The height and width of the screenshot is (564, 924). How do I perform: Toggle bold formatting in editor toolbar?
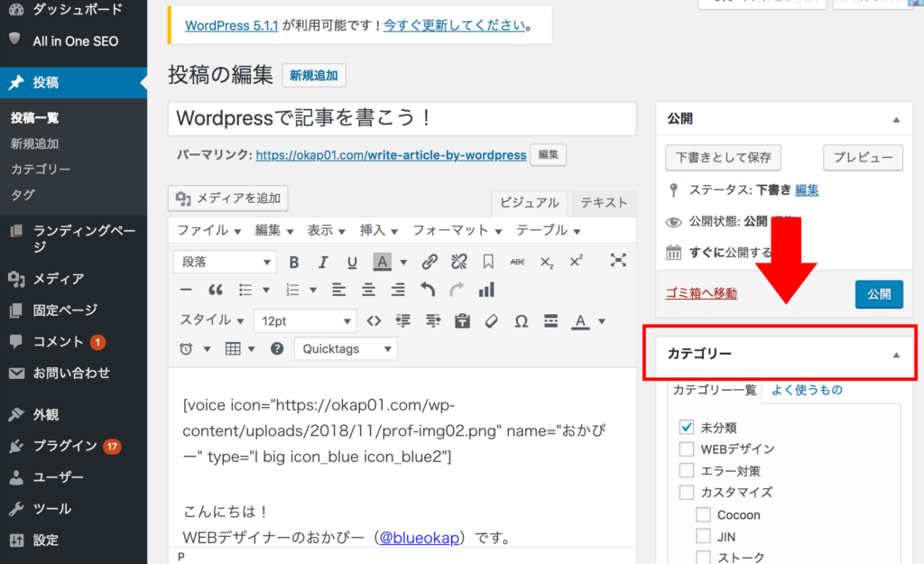click(293, 262)
